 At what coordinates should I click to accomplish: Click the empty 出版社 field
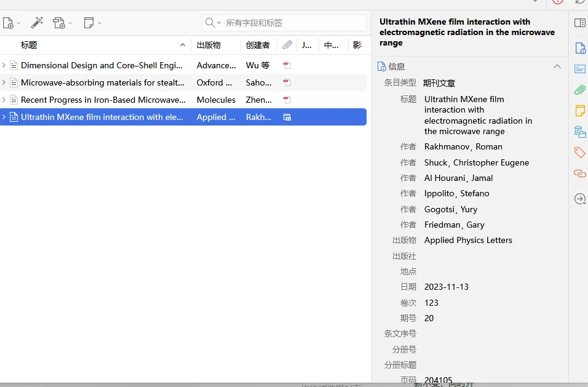tap(491, 256)
